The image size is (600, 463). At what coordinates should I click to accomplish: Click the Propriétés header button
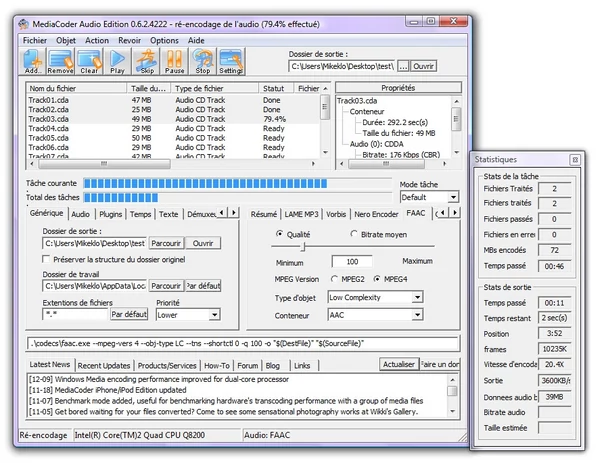point(398,88)
